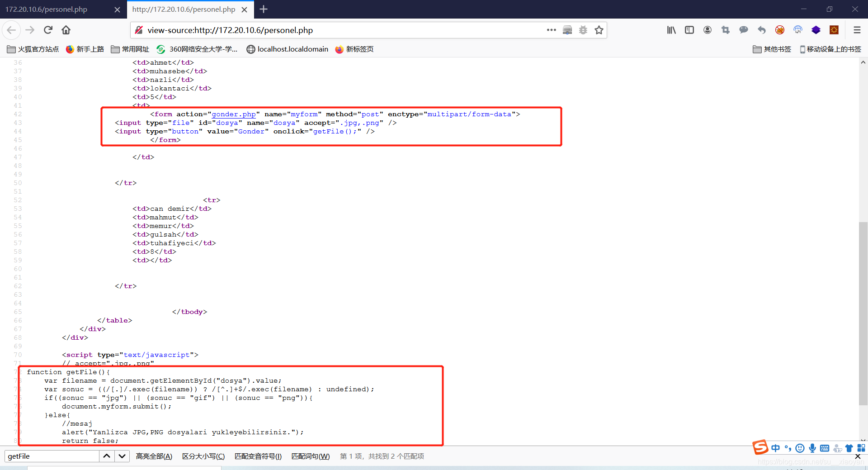868x470 pixels.
Task: Find the previous match with the up arrow
Action: [107, 456]
